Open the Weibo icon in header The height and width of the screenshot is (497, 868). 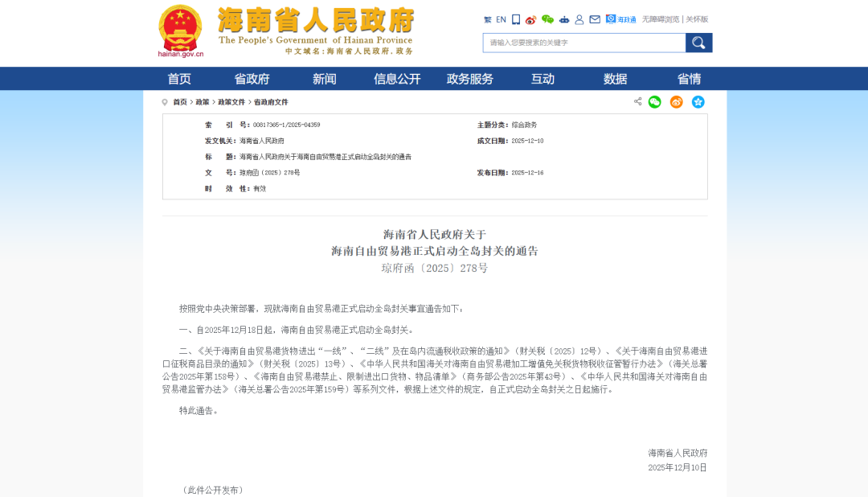(x=530, y=19)
